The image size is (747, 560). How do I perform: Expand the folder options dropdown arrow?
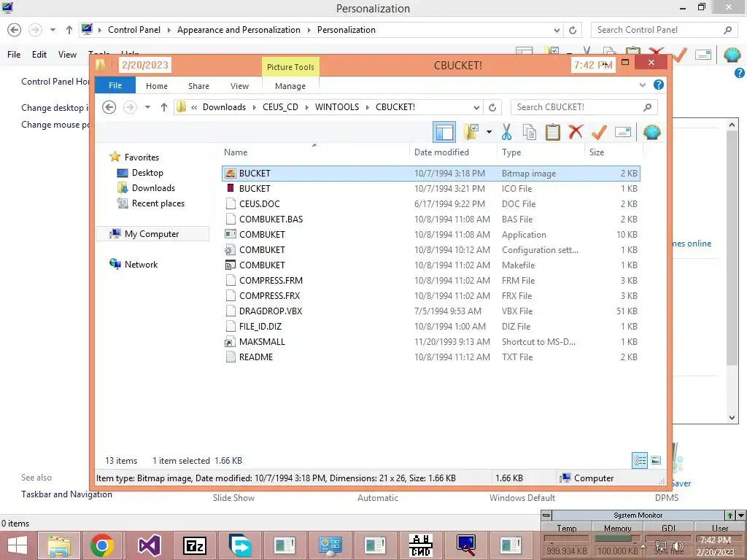click(489, 132)
